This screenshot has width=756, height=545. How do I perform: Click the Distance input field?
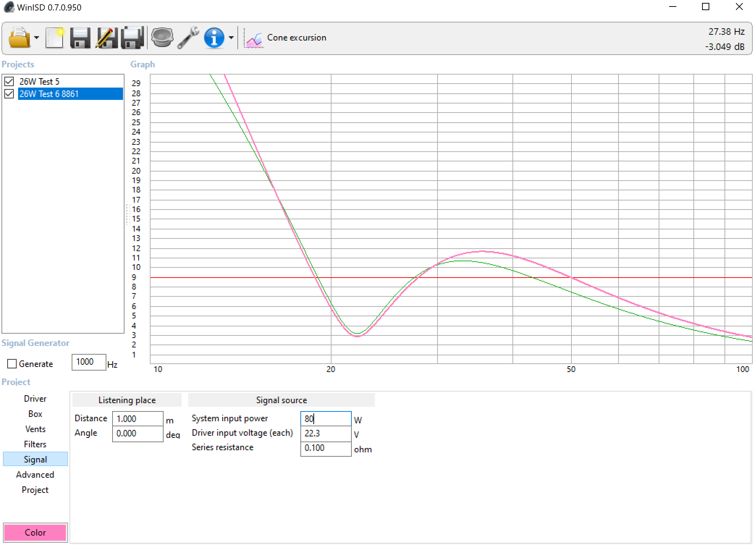click(138, 419)
